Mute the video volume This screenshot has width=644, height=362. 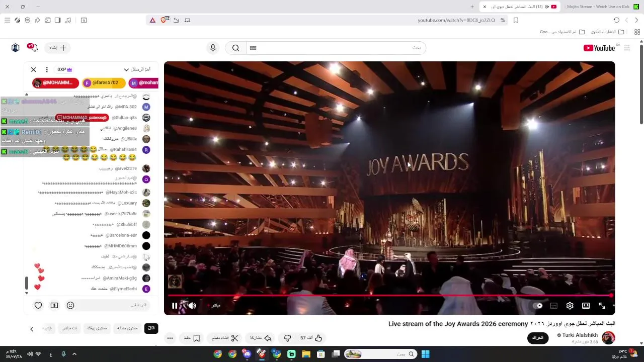[192, 306]
